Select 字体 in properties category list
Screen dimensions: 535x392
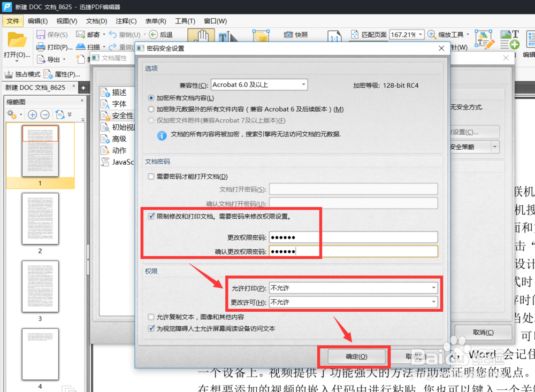point(118,104)
